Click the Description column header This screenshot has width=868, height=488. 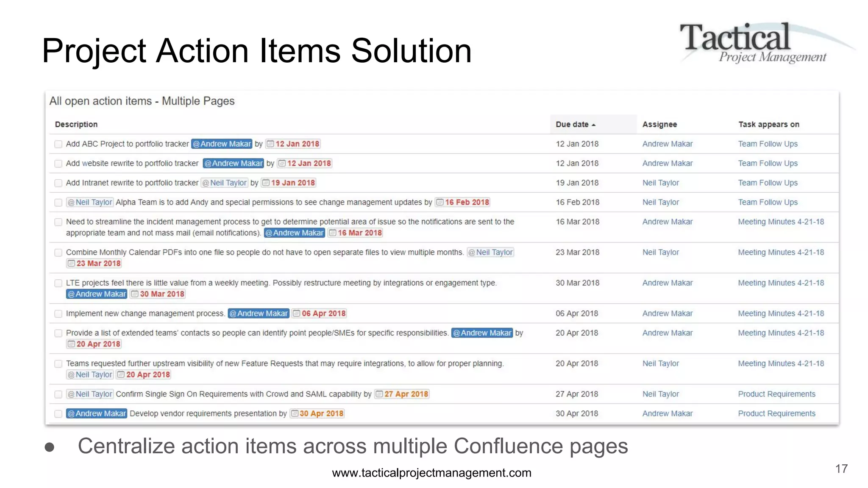[76, 125]
